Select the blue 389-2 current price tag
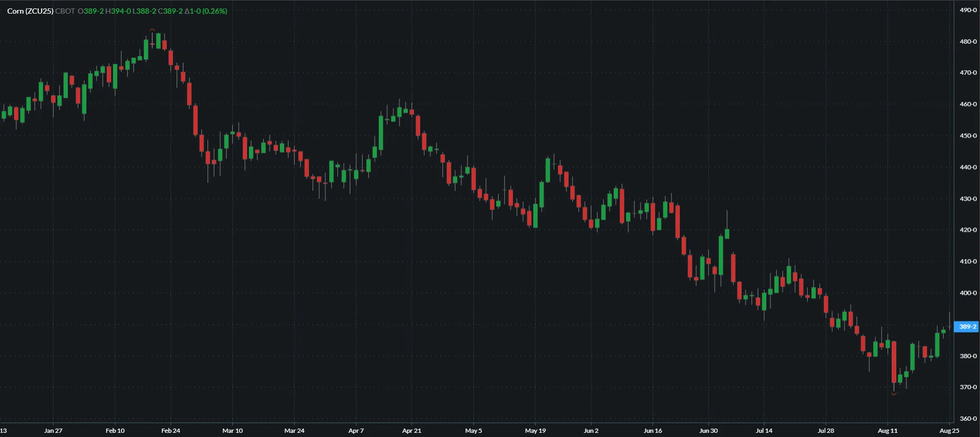Screen dimensions: 980x437 [x=966, y=327]
